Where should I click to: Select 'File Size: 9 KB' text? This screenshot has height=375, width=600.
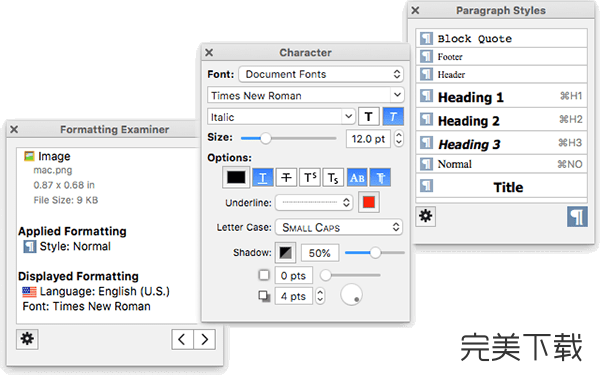pyautogui.click(x=65, y=200)
